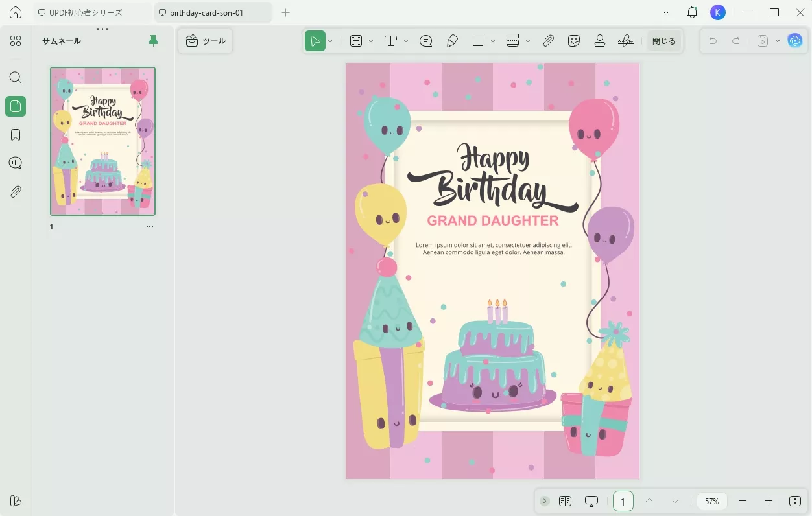Zoom out with the minus button
The image size is (812, 516).
[x=743, y=501]
